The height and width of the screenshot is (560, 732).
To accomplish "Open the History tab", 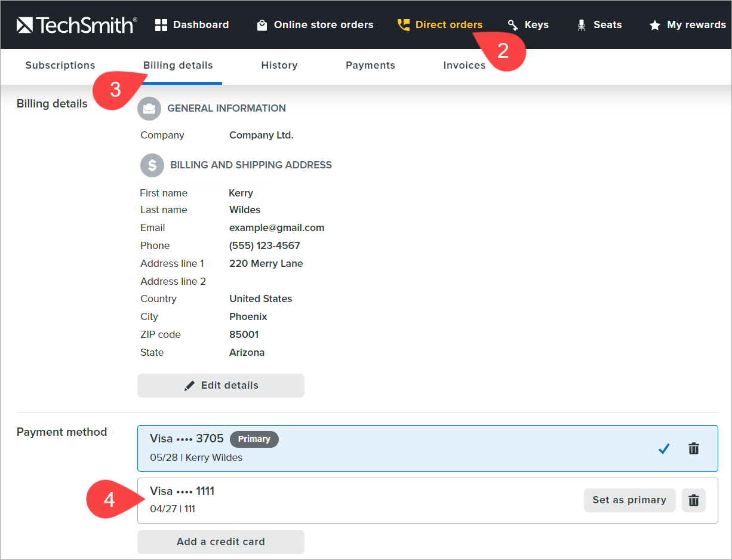I will (279, 66).
